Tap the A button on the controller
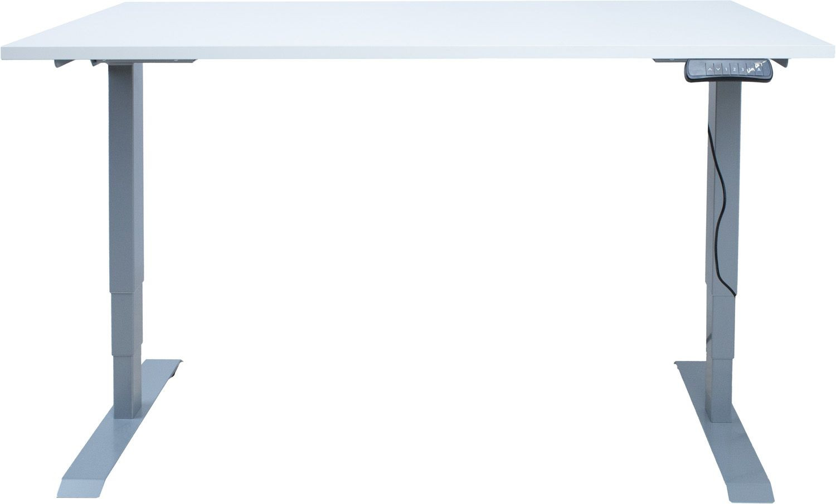Screen dimensions: 836x504 coord(759,69)
